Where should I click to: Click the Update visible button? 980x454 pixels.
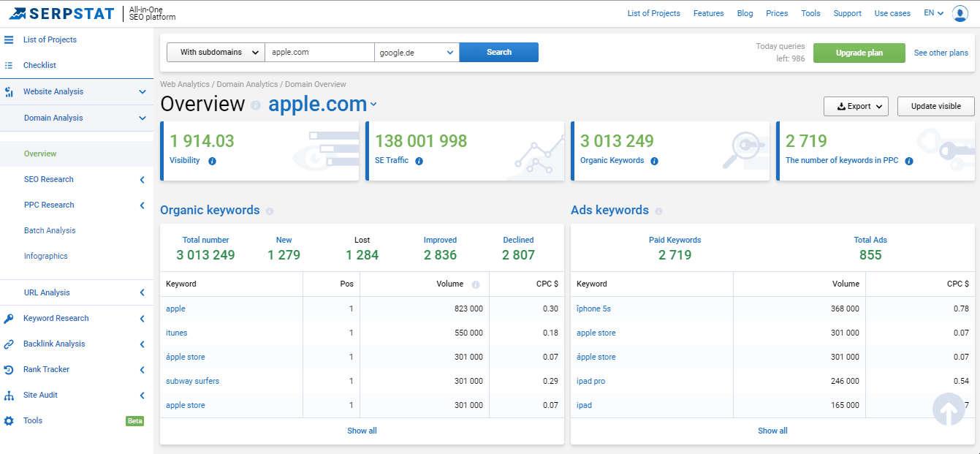click(x=936, y=106)
